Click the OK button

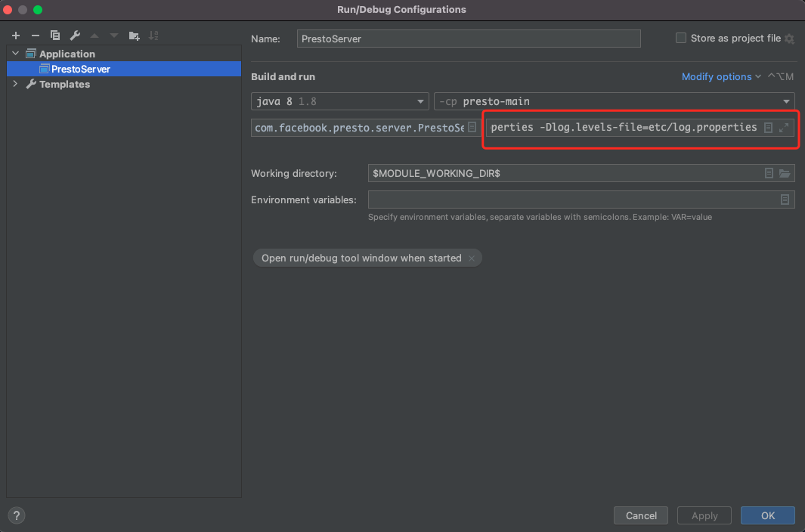pos(768,515)
